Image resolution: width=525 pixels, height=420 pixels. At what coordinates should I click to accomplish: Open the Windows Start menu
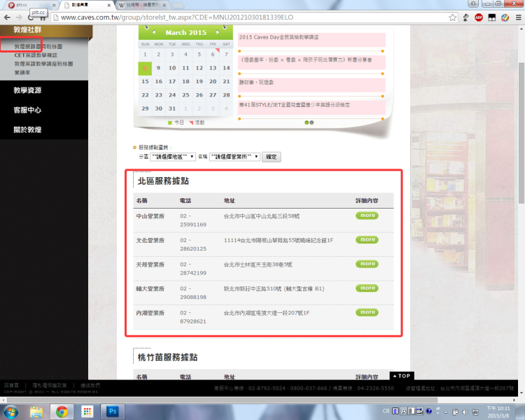point(10,412)
